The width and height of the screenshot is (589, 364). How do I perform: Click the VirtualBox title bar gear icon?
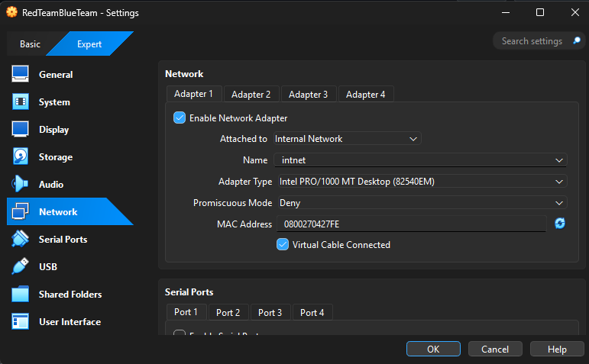11,12
